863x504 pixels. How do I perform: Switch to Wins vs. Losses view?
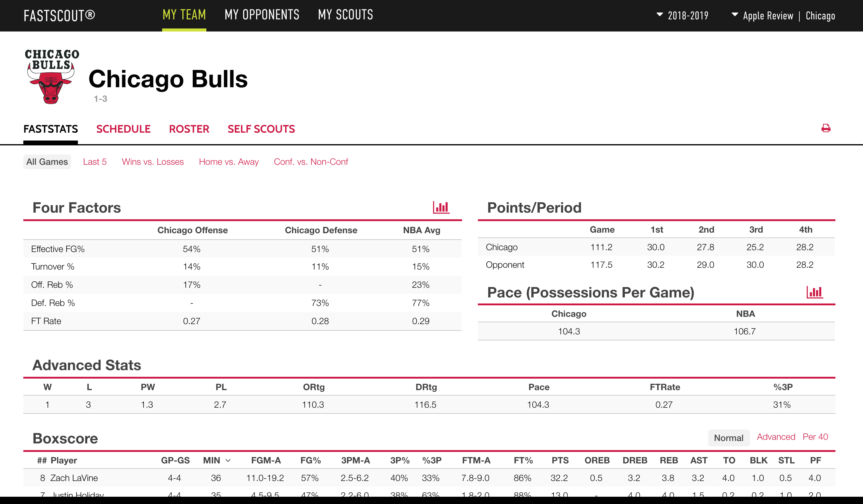(x=152, y=161)
